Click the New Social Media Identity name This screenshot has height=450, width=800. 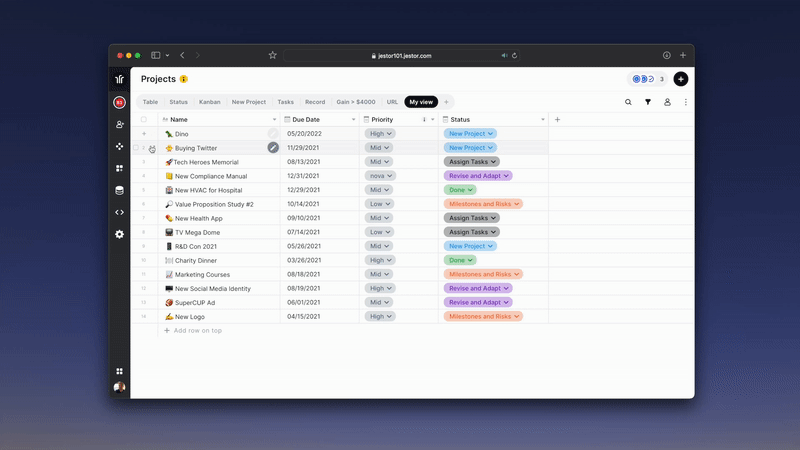click(x=213, y=288)
